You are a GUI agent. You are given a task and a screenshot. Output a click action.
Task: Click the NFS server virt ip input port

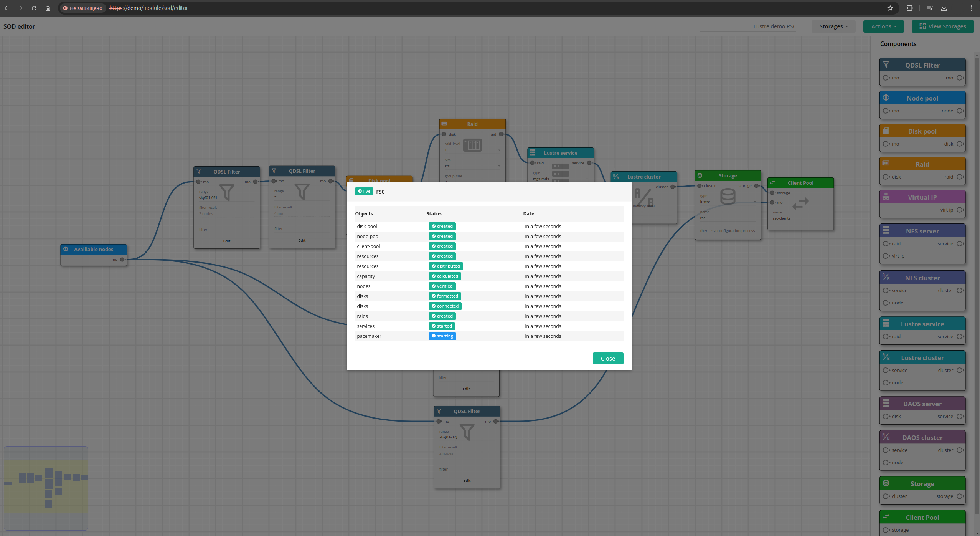point(886,256)
